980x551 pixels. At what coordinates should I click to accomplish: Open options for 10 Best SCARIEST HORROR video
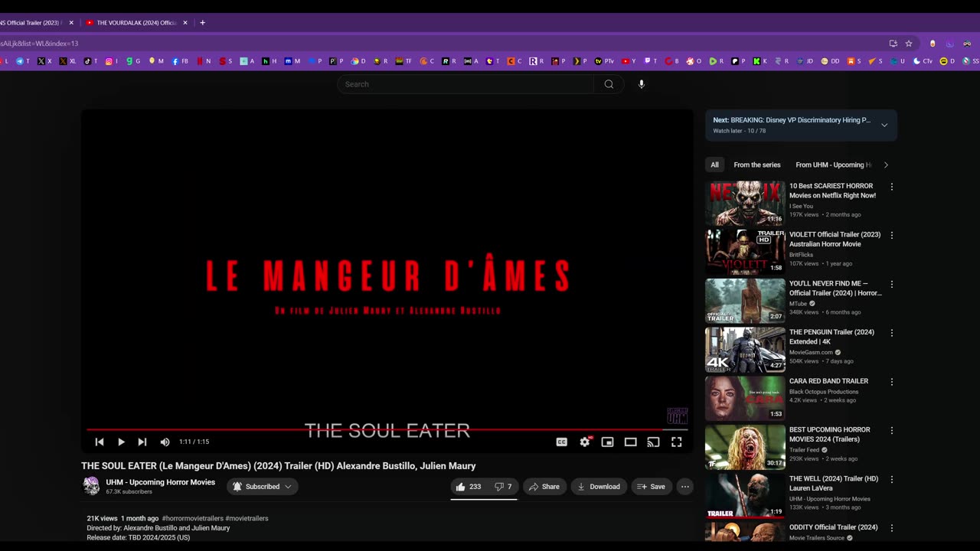891,187
